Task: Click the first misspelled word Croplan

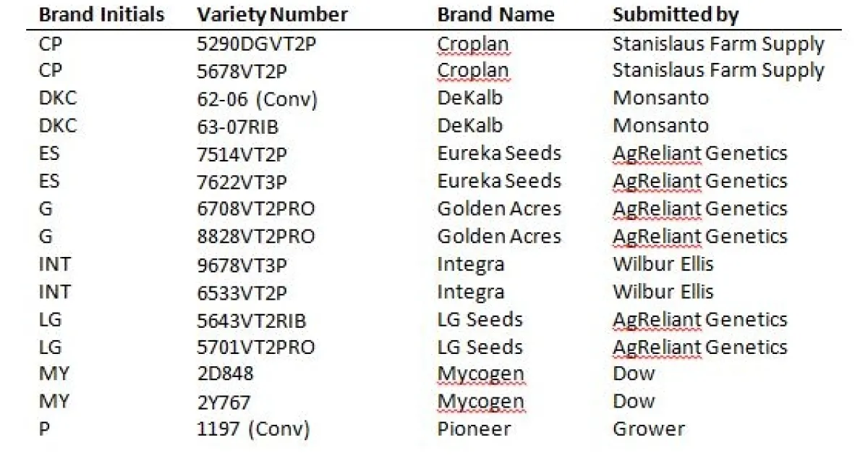Action: (x=472, y=44)
